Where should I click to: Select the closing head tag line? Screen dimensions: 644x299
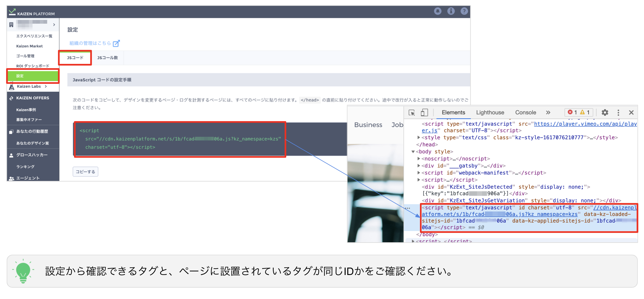(x=427, y=145)
